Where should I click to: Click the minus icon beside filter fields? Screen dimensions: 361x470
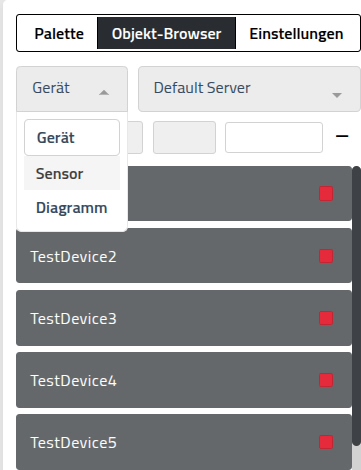click(342, 136)
